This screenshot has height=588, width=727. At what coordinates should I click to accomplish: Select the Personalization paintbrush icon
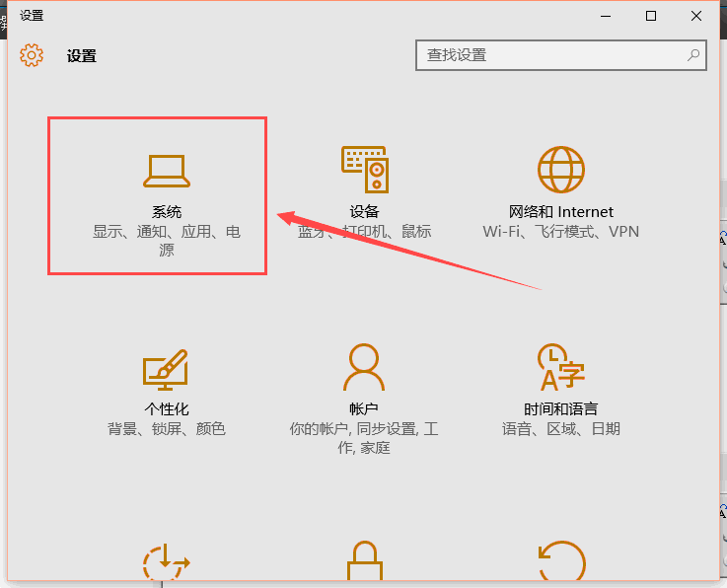(166, 368)
